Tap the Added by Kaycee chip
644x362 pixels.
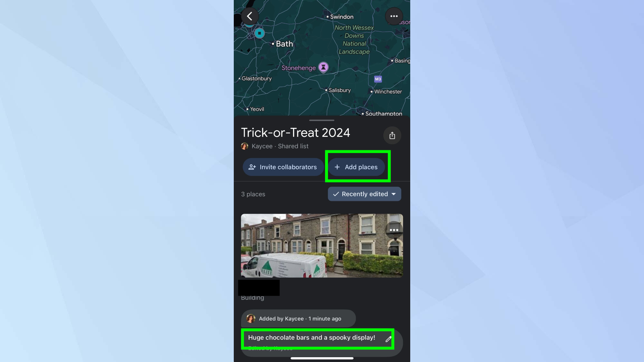click(x=298, y=319)
